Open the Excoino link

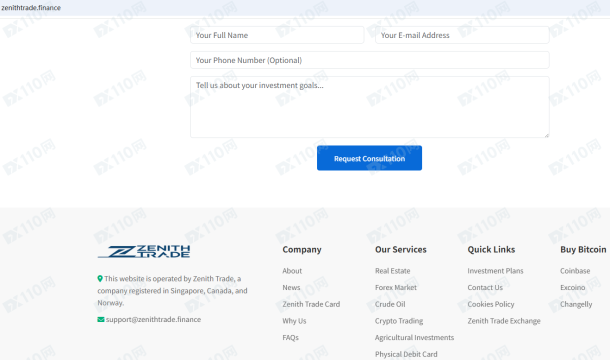pyautogui.click(x=572, y=288)
